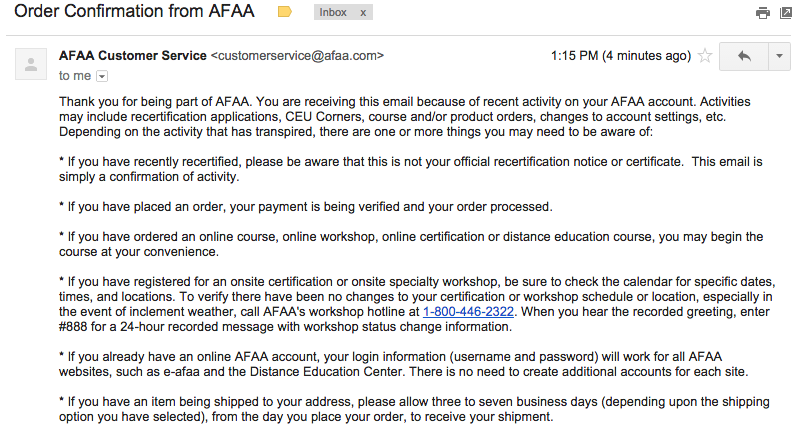Print the email with the printer icon
Image resolution: width=805 pixels, height=431 pixels.
(763, 13)
